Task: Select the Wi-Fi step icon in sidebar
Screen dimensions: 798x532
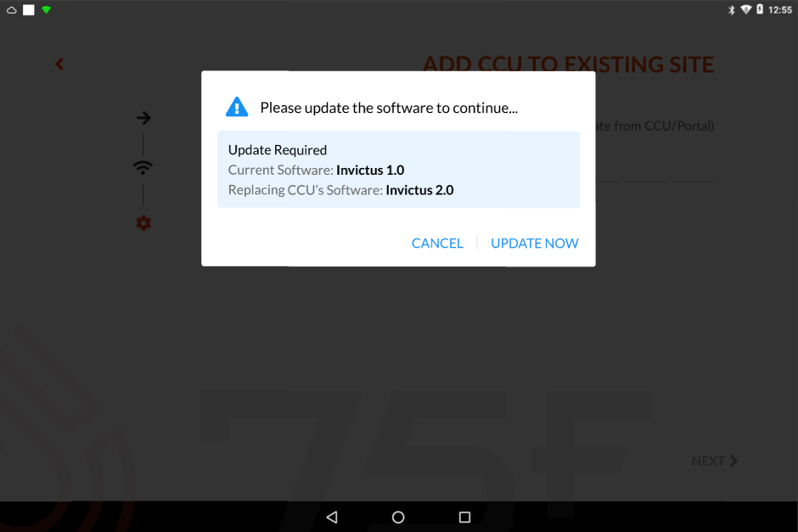Action: [143, 167]
